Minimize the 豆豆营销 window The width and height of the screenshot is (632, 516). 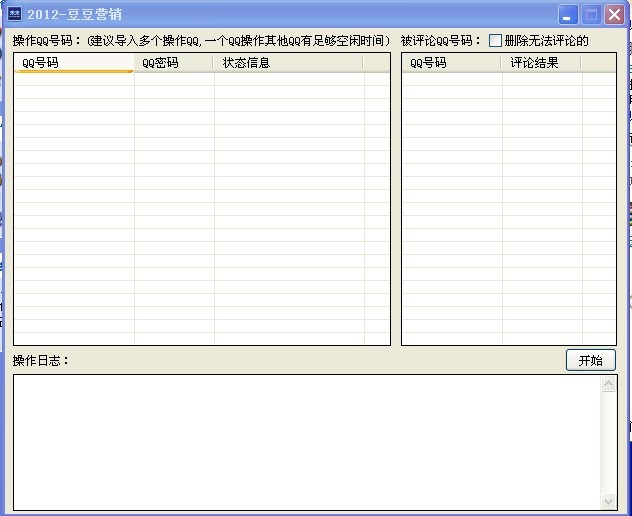568,15
